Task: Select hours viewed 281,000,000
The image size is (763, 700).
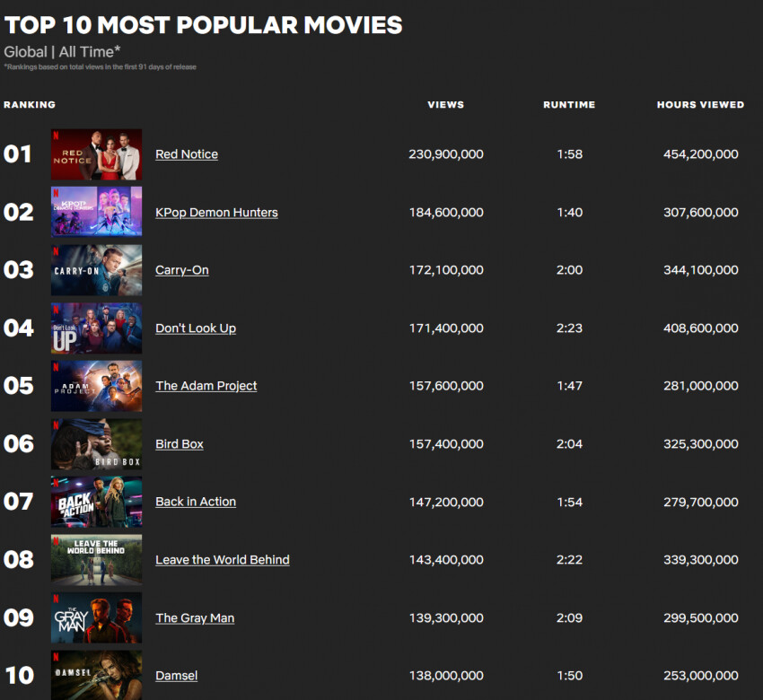Action: (701, 386)
